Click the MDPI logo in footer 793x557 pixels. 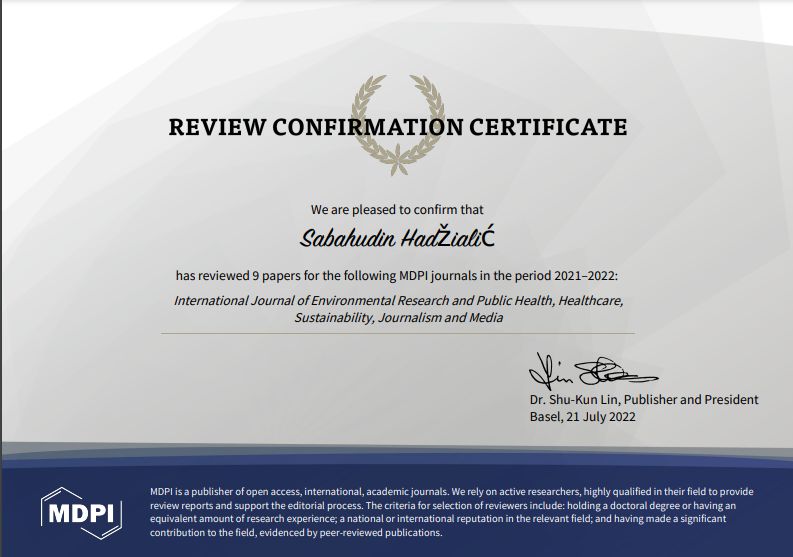click(81, 512)
